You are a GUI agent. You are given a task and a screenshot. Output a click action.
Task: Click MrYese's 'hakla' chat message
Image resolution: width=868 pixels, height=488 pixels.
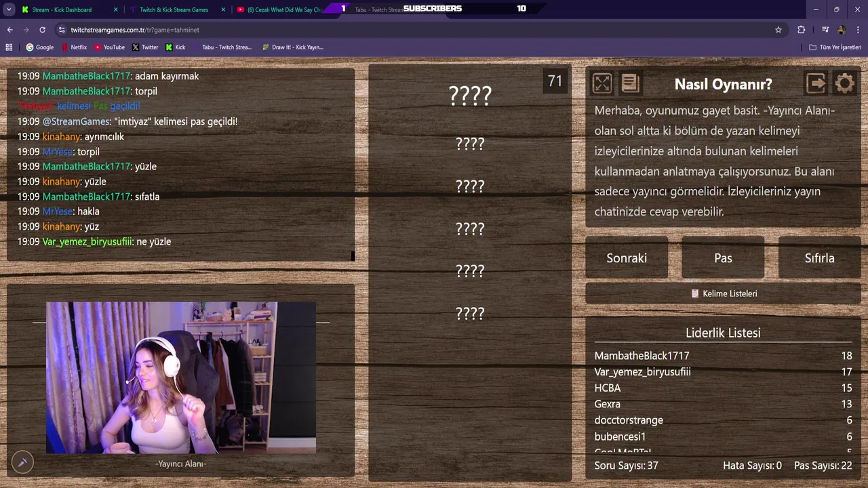tap(58, 211)
